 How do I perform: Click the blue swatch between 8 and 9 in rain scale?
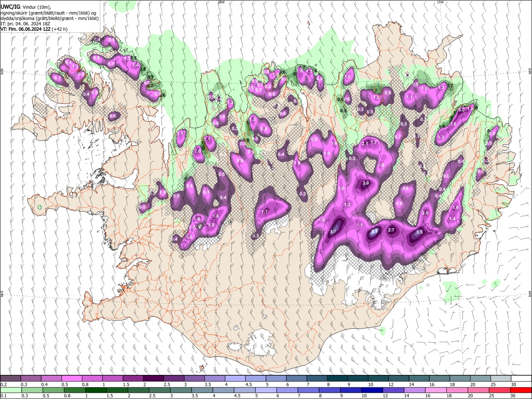click(329, 390)
